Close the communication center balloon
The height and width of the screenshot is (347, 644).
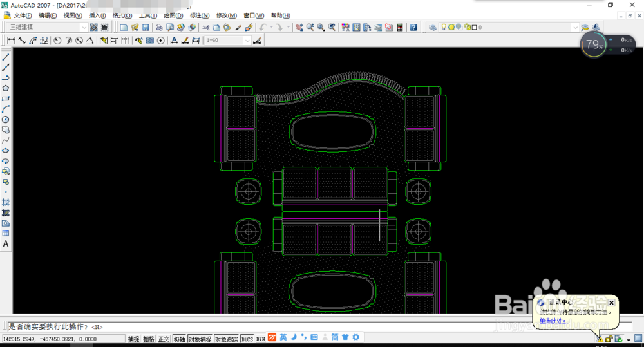point(611,303)
